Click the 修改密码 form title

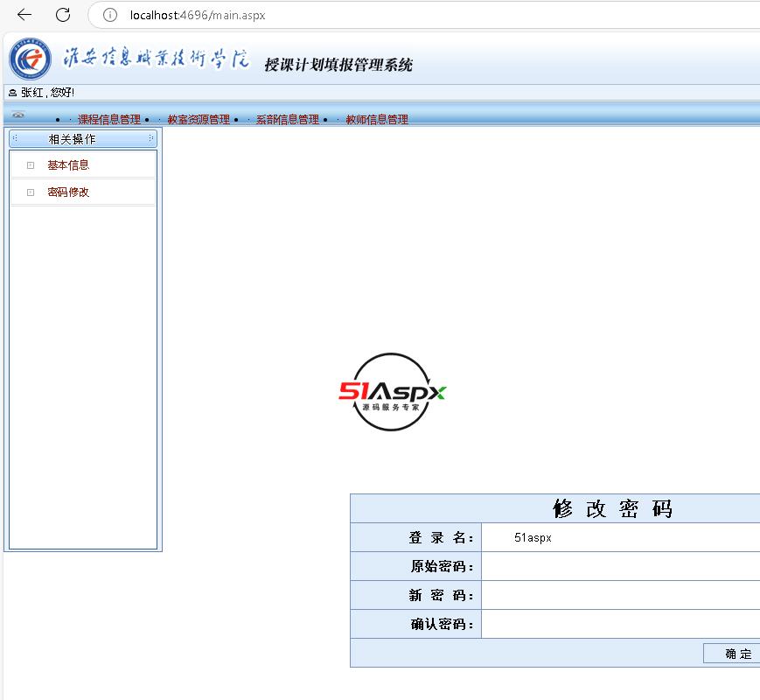613,509
